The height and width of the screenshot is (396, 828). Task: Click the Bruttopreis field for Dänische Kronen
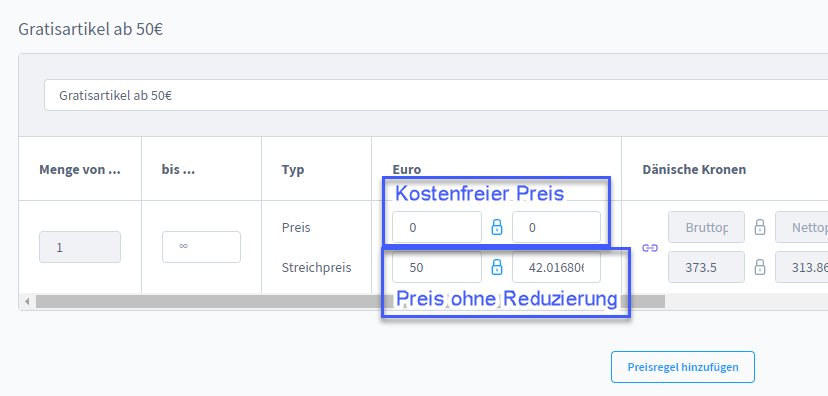[x=707, y=228]
